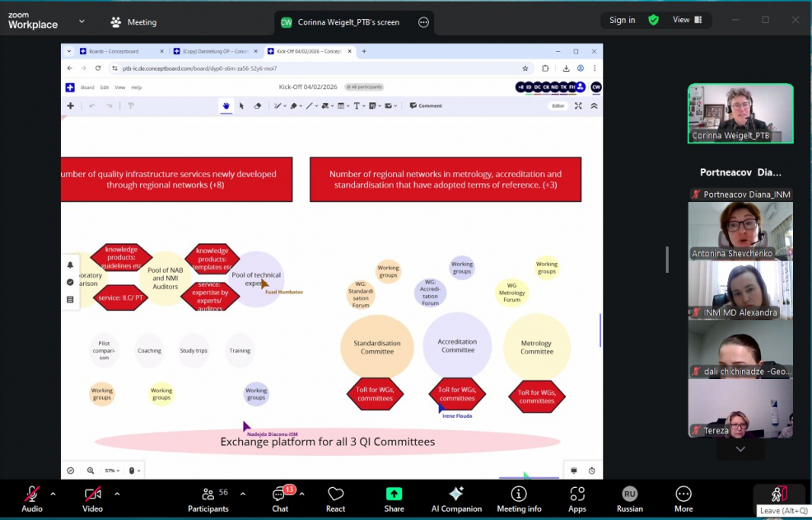Viewport: 812px width, 520px height.
Task: Open AI Companion
Action: tap(456, 497)
